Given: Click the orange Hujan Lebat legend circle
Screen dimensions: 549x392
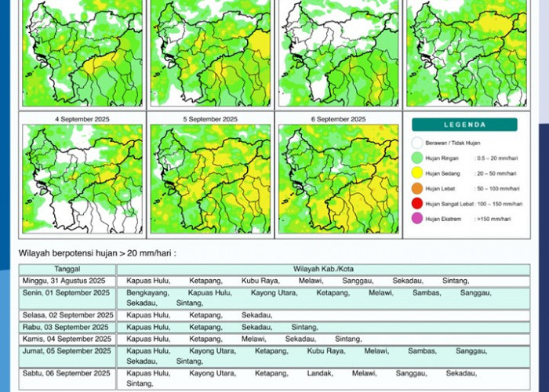Looking at the screenshot, I should pos(417,188).
